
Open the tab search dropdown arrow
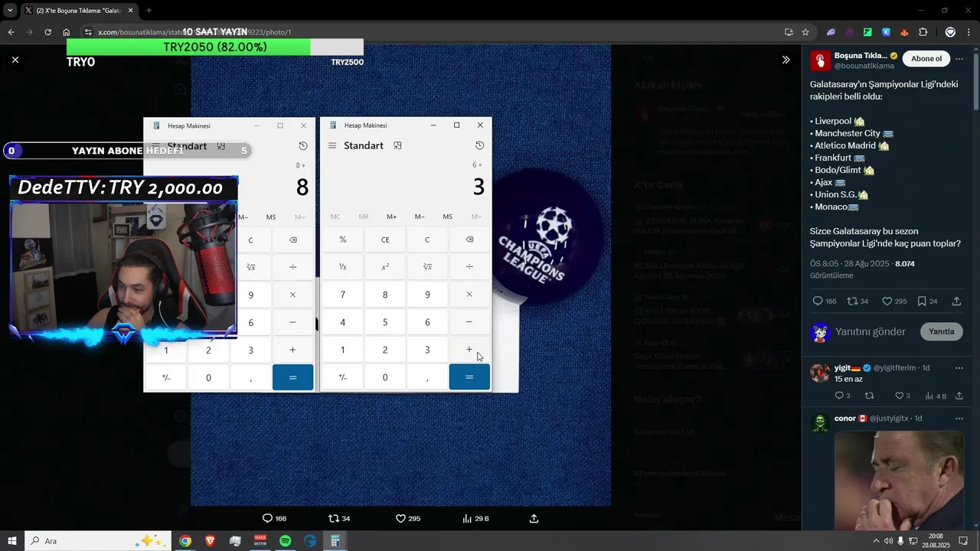tap(10, 11)
